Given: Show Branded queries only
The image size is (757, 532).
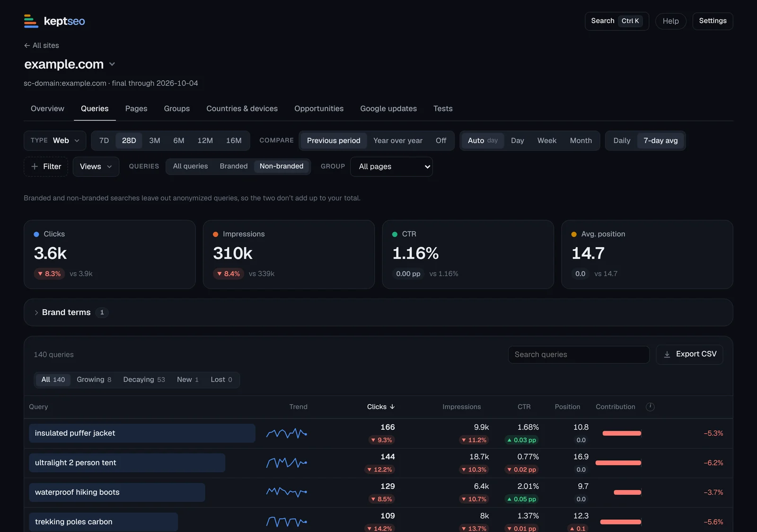Looking at the screenshot, I should coord(234,166).
